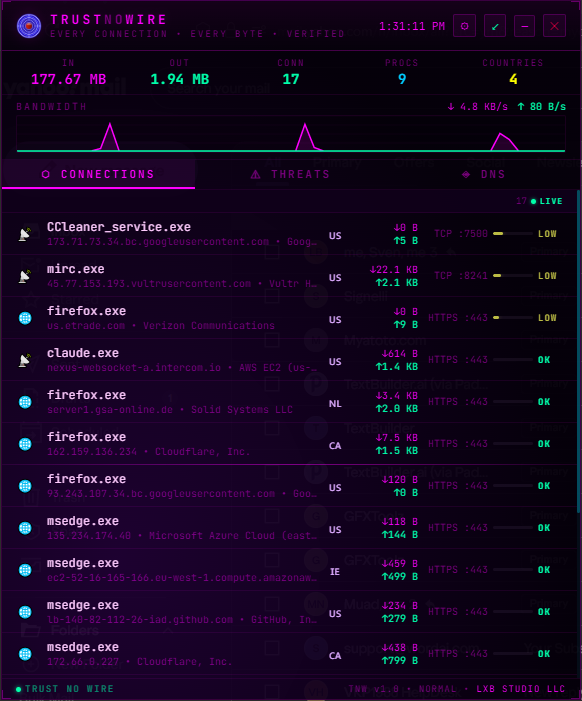Click globe icon for 172.66.0.227 row
This screenshot has width=582, height=701.
coord(25,654)
